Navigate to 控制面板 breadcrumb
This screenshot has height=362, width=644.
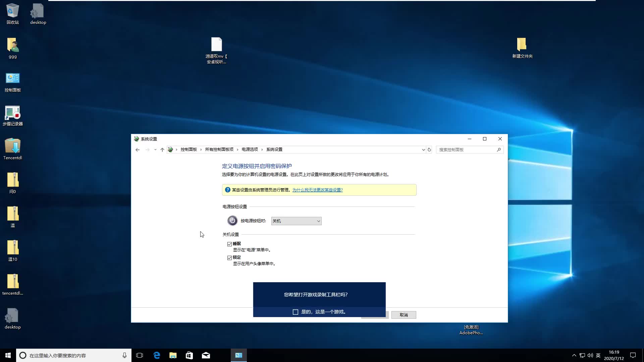189,149
